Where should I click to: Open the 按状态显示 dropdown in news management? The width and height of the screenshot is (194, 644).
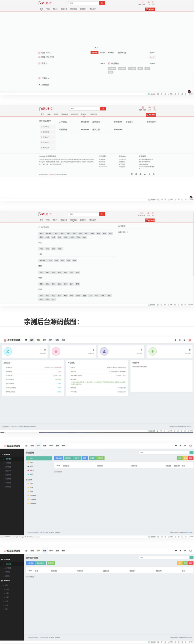(41, 563)
